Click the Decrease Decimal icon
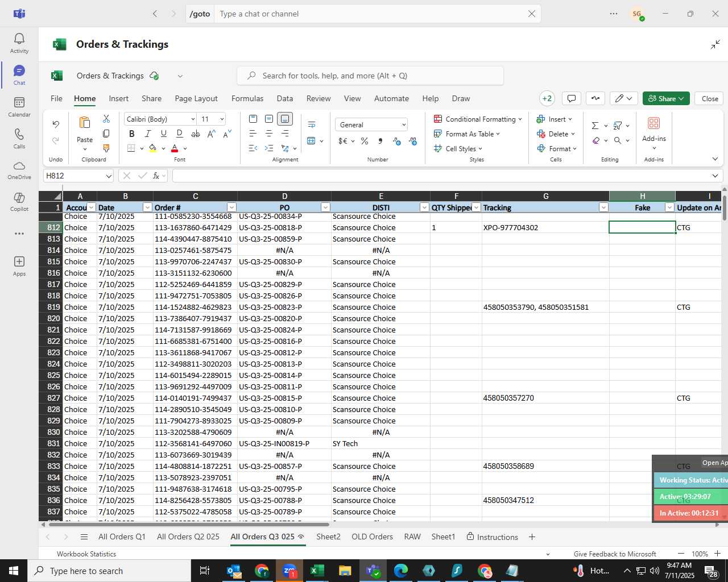728x582 pixels. pos(413,141)
